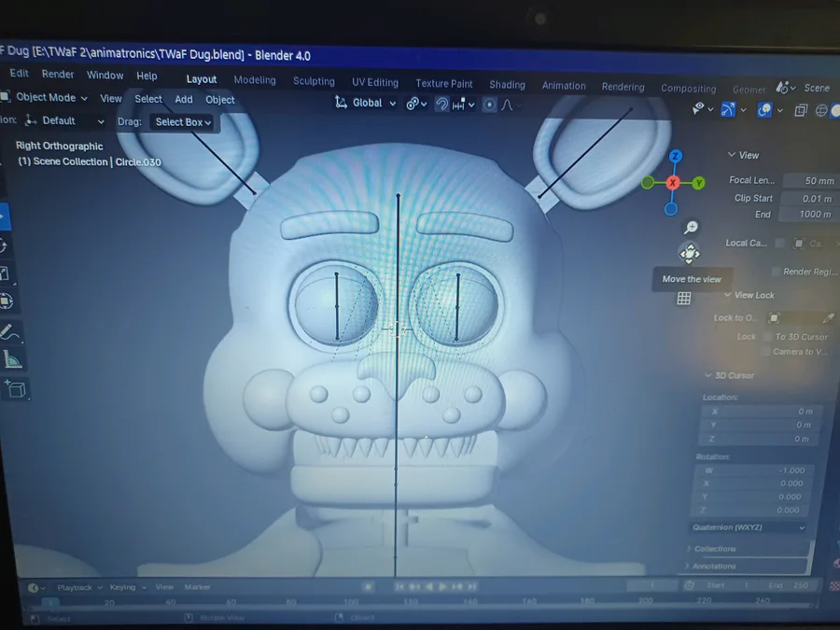The height and width of the screenshot is (630, 840).
Task: Open the Overlays options dropdown arrow
Action: pos(780,110)
